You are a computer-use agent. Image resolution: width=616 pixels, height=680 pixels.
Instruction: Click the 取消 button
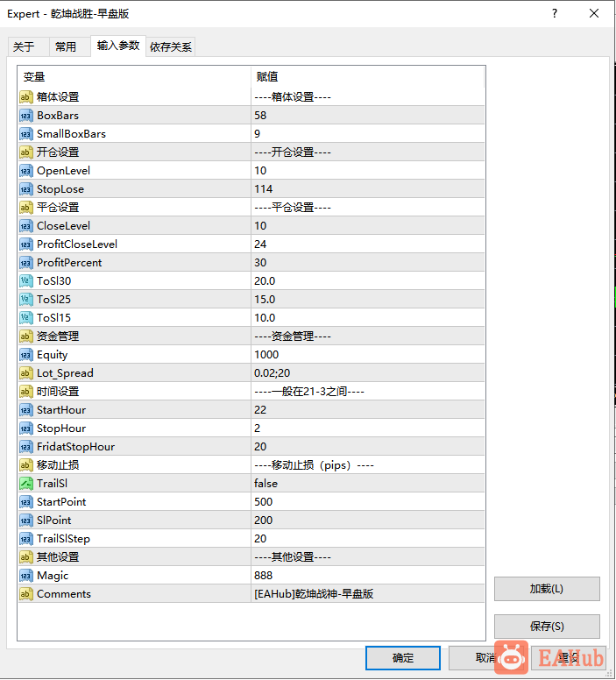point(485,658)
